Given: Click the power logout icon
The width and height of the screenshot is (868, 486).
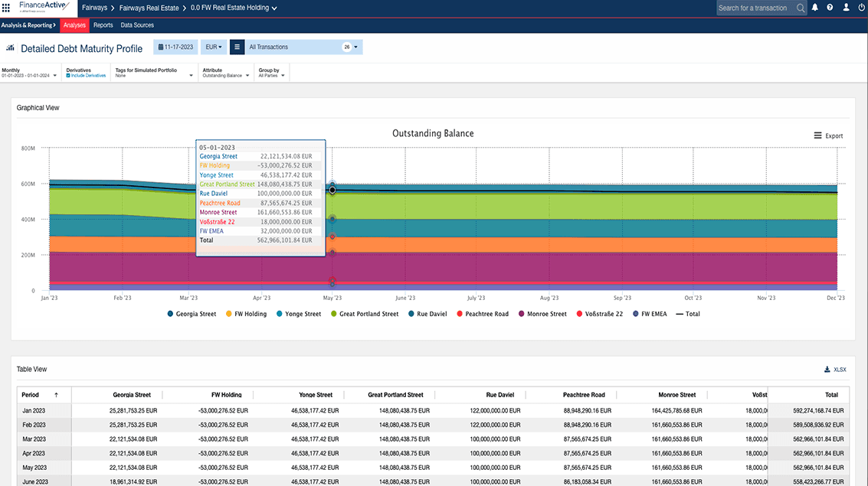Looking at the screenshot, I should click(x=860, y=8).
